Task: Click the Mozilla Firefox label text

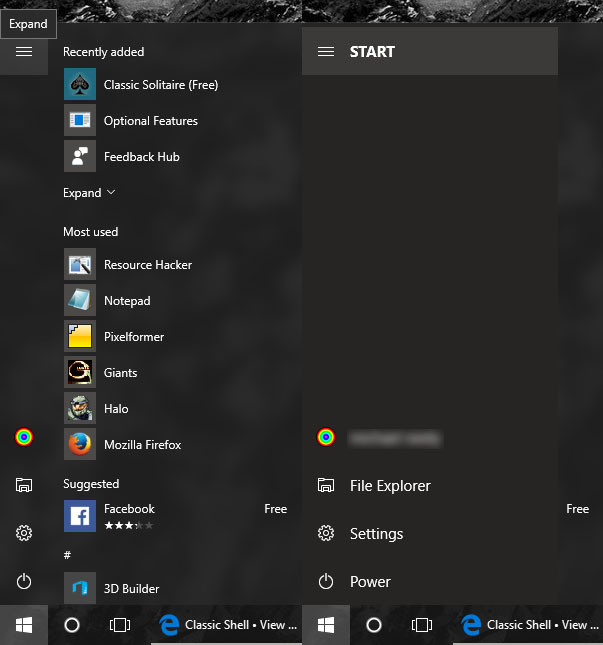Action: [143, 445]
